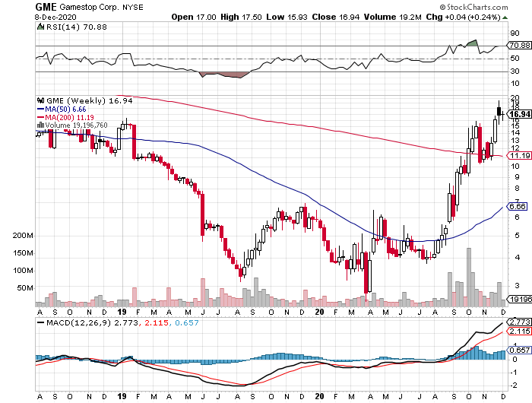Click the 16.94 last price axis tag
Image resolution: width=532 pixels, height=403 pixels.
[519, 114]
